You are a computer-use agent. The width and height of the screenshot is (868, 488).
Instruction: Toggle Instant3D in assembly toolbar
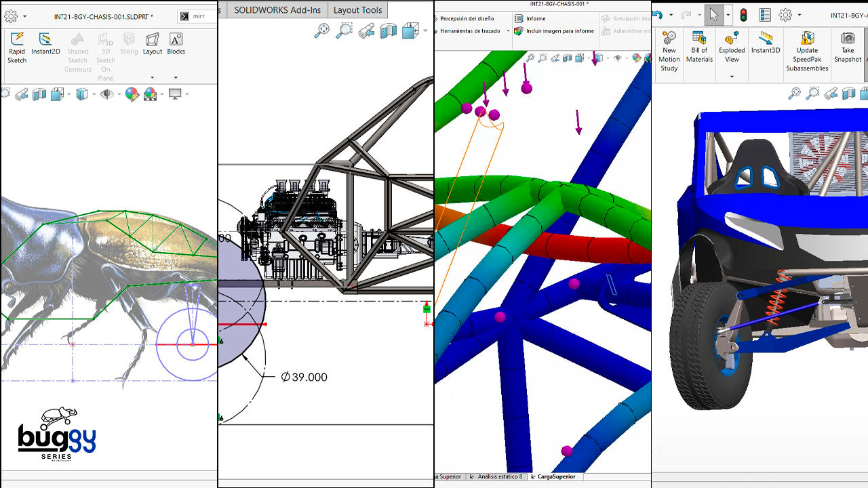pos(766,43)
